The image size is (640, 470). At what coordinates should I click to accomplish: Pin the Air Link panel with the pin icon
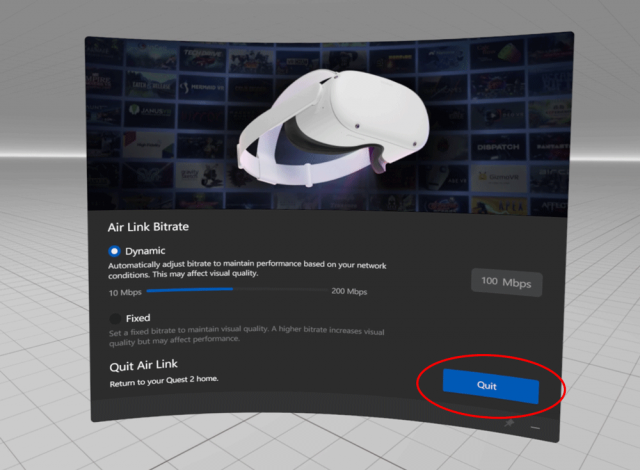tap(510, 425)
